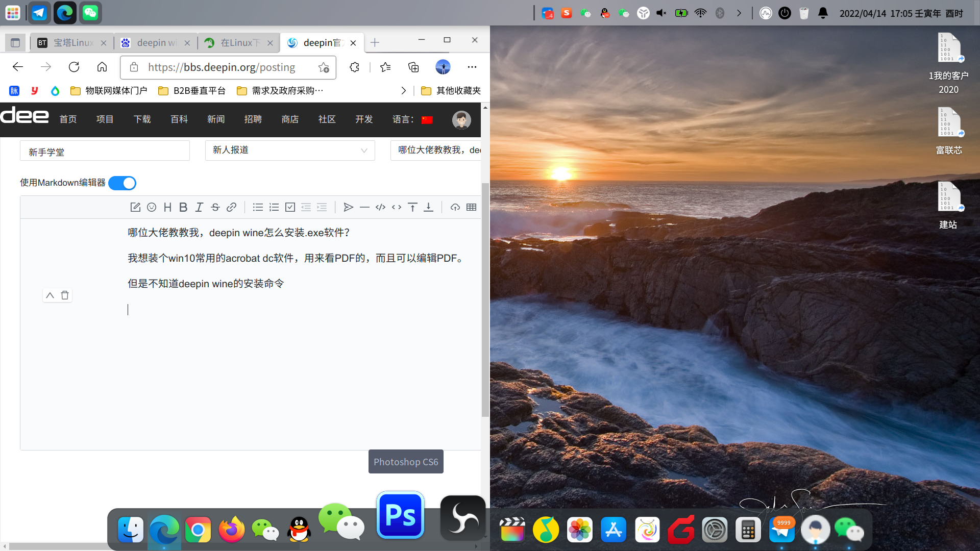Insert a task list checkbox
The width and height of the screenshot is (980, 551).
(290, 207)
